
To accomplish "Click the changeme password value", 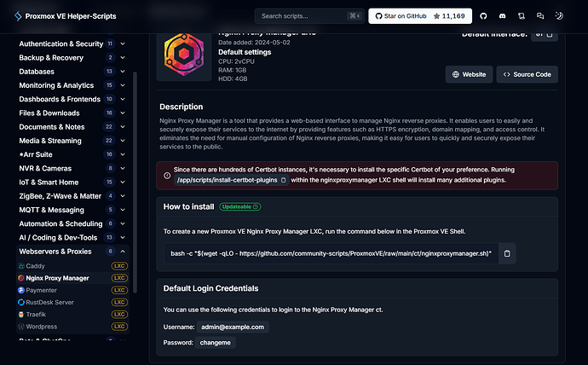I will coord(216,343).
